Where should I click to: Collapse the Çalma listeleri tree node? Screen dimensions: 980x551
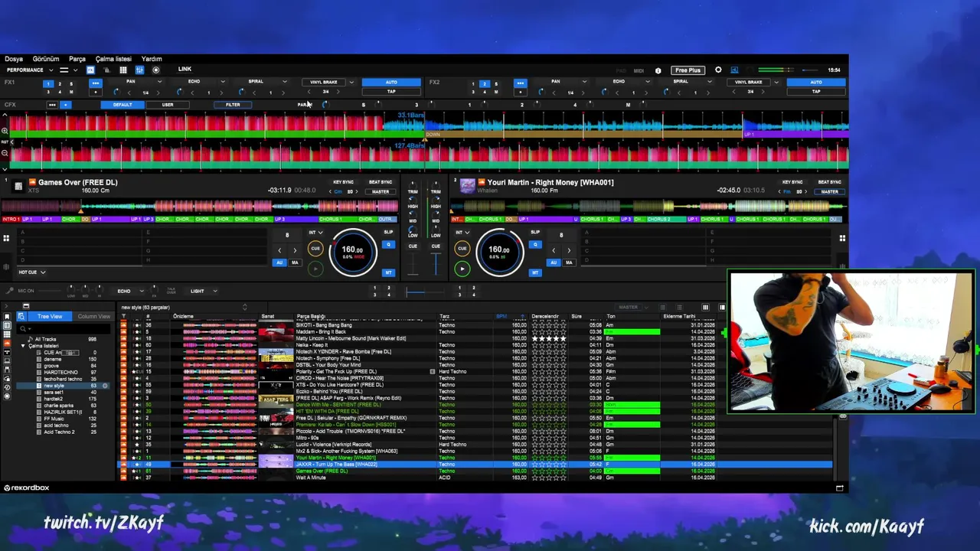tap(23, 346)
